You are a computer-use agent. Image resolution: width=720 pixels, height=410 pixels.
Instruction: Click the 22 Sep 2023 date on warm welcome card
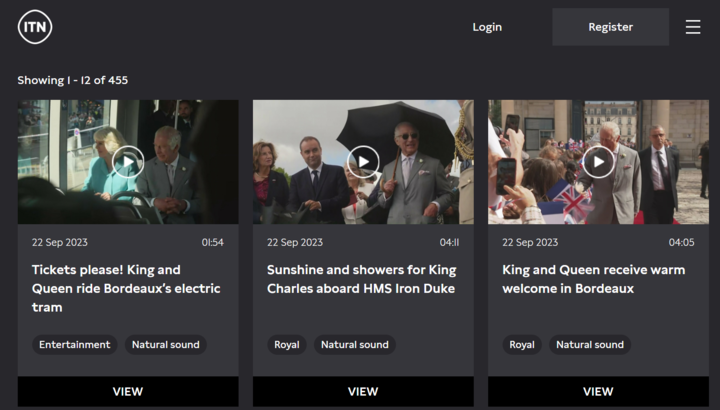[530, 242]
